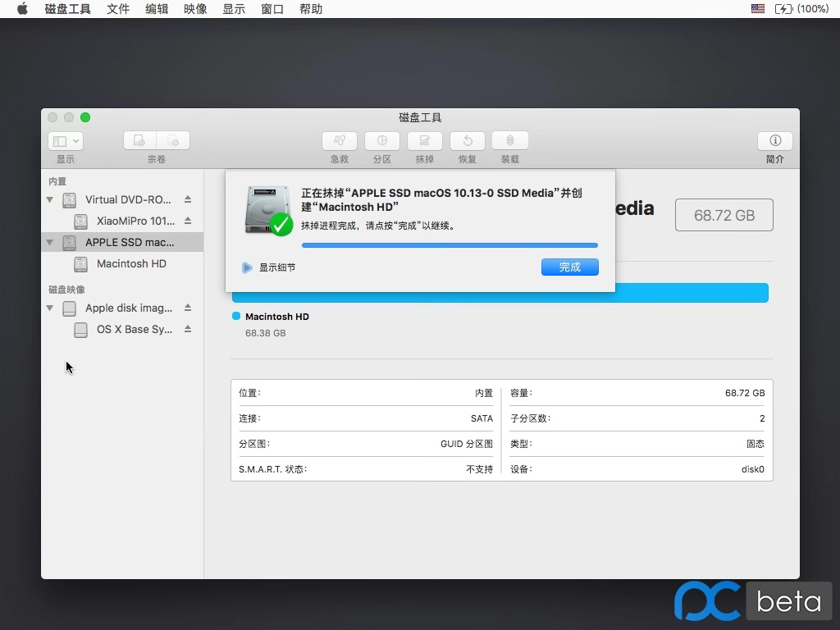Open the 帮助 menu

311,9
